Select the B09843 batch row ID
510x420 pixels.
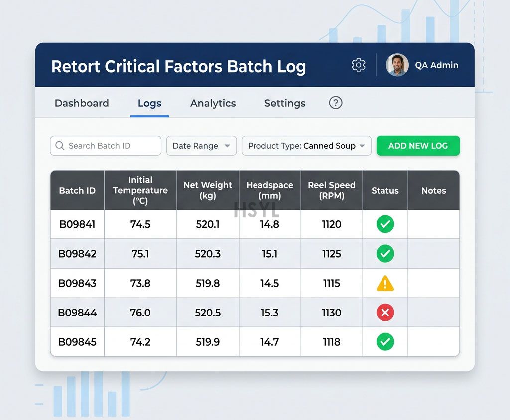click(77, 283)
